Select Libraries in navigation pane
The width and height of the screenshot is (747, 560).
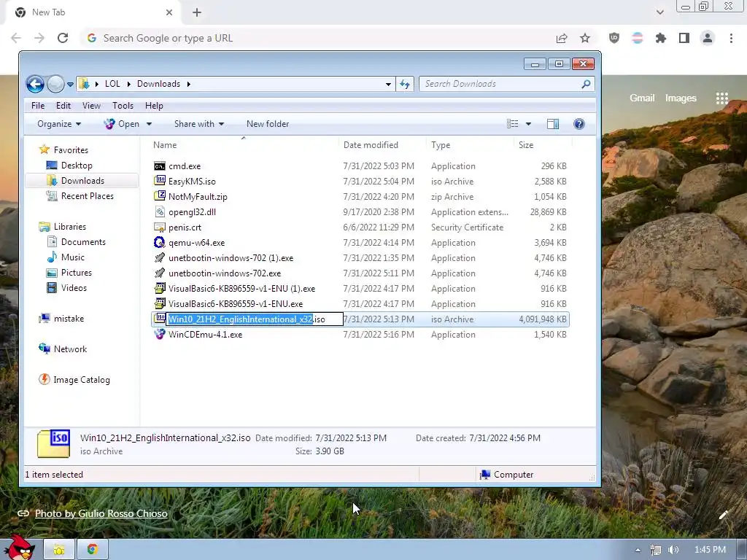click(69, 227)
